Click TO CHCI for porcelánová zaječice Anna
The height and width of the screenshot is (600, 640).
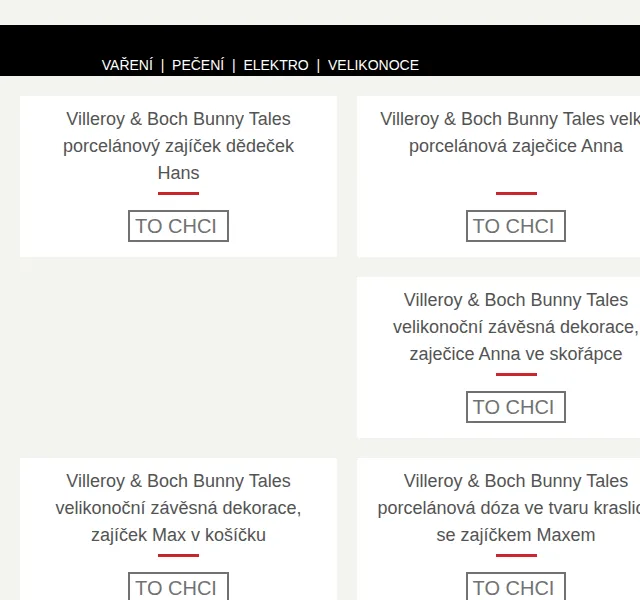pos(516,226)
